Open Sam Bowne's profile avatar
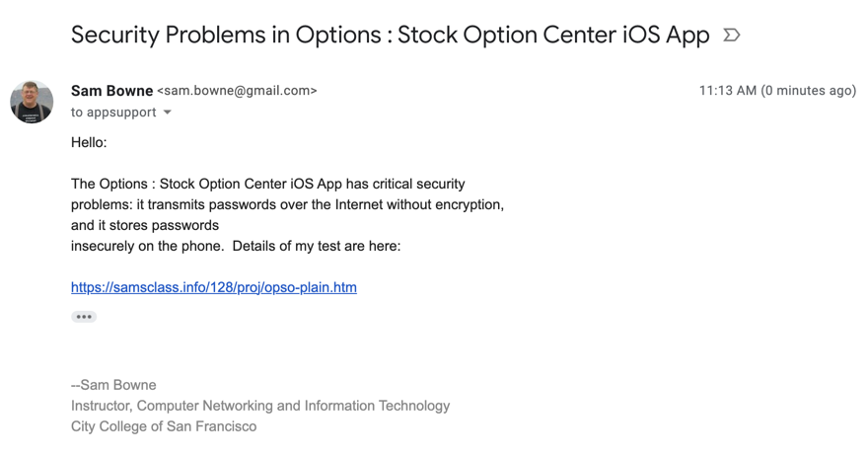The height and width of the screenshot is (457, 868). click(x=32, y=102)
